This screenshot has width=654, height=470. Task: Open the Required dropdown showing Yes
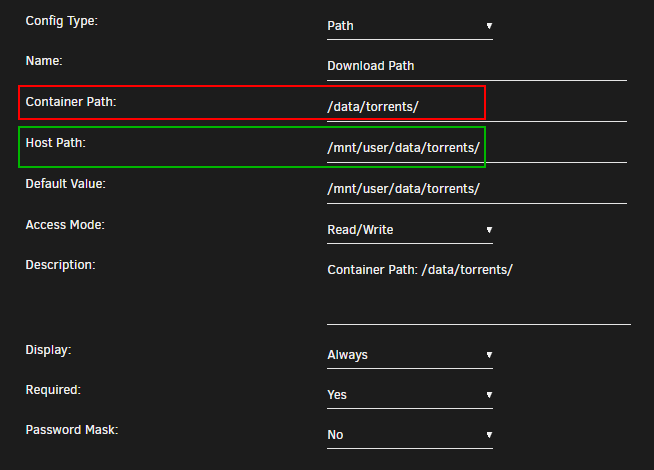(x=409, y=395)
